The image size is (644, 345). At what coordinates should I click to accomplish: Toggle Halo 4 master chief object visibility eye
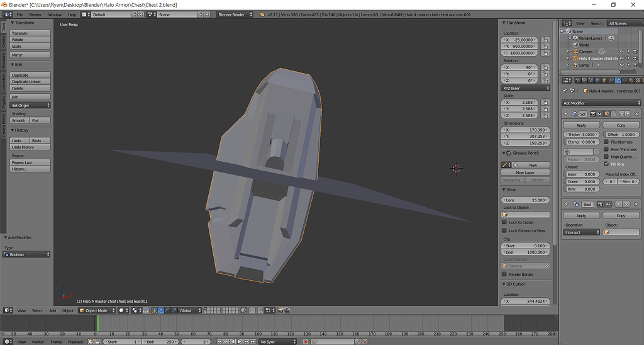622,59
